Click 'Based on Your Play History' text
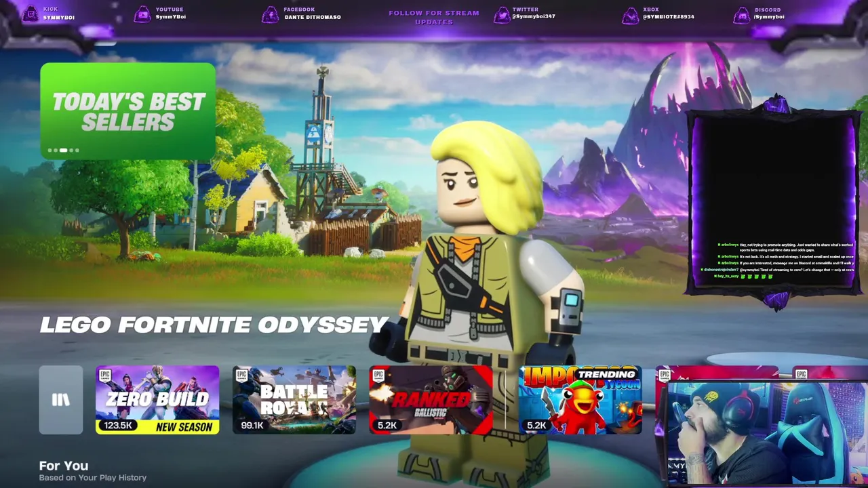This screenshot has height=488, width=868. tap(93, 478)
